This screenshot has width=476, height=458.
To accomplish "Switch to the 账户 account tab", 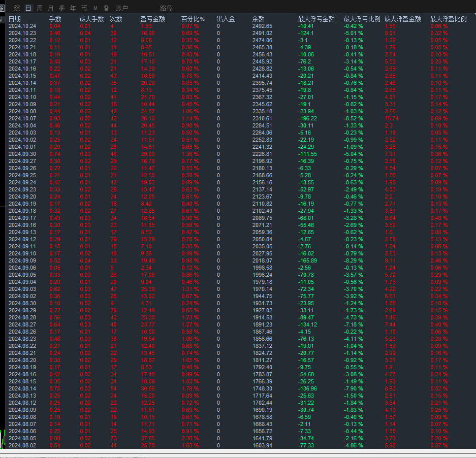I will coord(121,8).
